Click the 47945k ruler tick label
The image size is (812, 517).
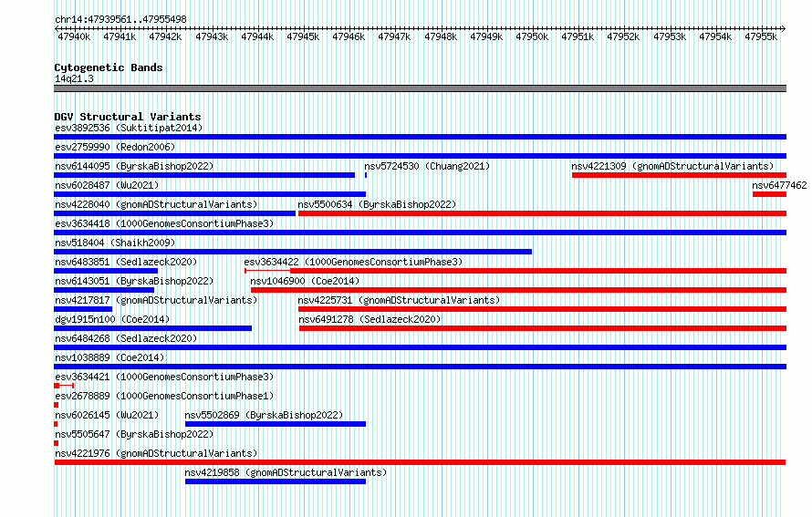pos(303,36)
